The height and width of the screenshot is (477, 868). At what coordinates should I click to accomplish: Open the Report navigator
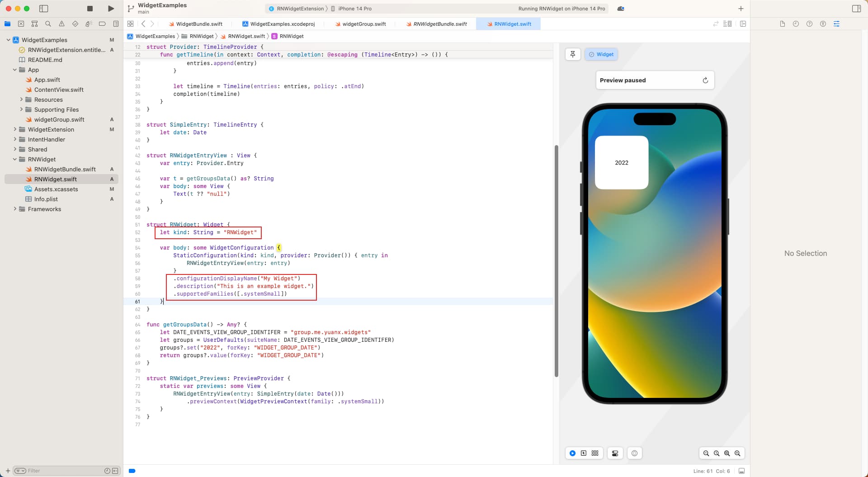[x=116, y=24]
